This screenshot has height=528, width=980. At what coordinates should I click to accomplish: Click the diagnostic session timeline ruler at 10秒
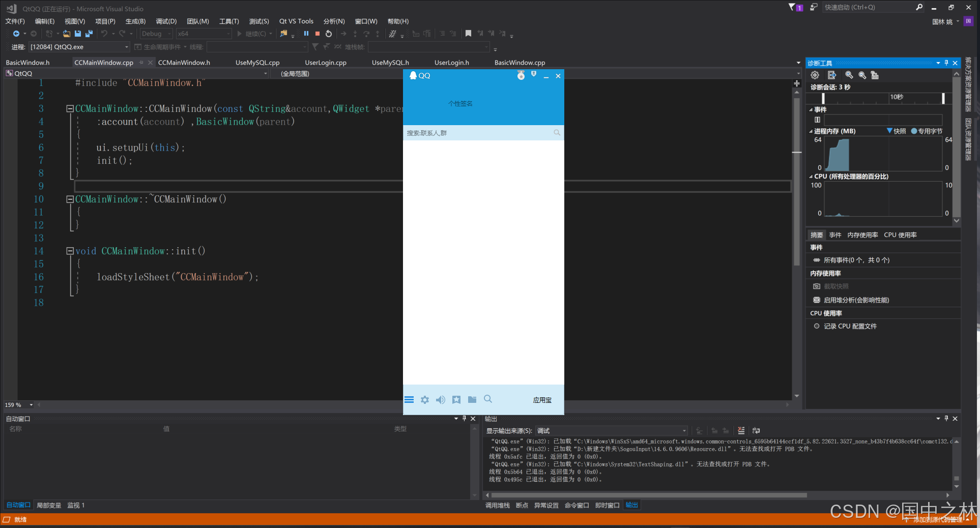[897, 97]
